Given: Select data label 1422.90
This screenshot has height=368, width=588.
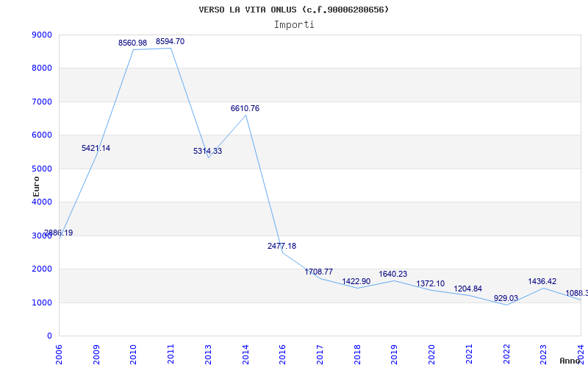Looking at the screenshot, I should [x=356, y=282].
